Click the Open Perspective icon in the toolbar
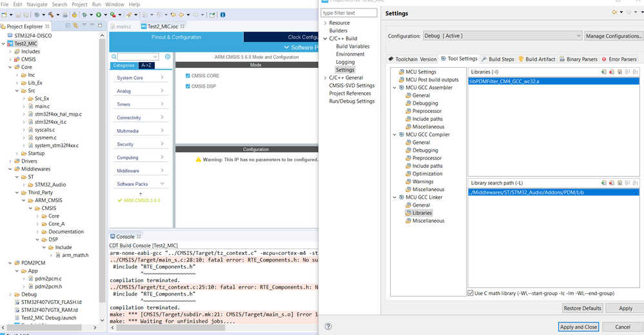Image resolution: width=644 pixels, height=335 pixels. pyautogui.click(x=212, y=15)
